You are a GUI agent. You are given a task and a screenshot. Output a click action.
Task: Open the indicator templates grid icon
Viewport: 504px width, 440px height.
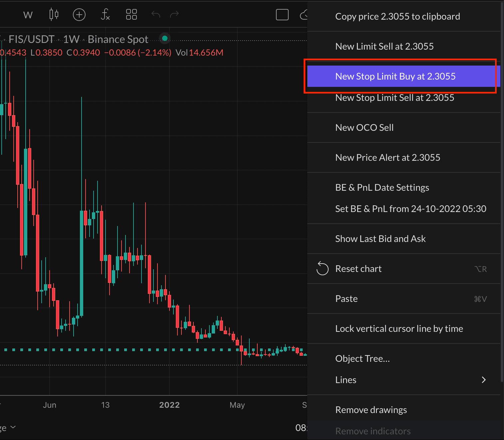click(131, 15)
